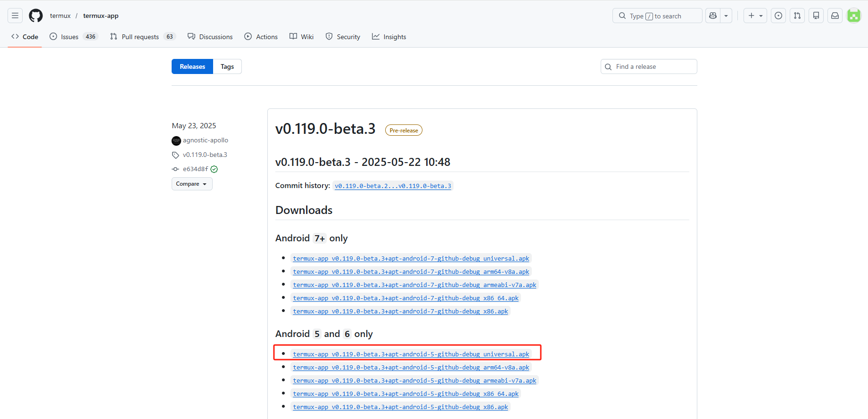This screenshot has width=868, height=419.
Task: Open the termux-app repository link
Action: click(101, 16)
